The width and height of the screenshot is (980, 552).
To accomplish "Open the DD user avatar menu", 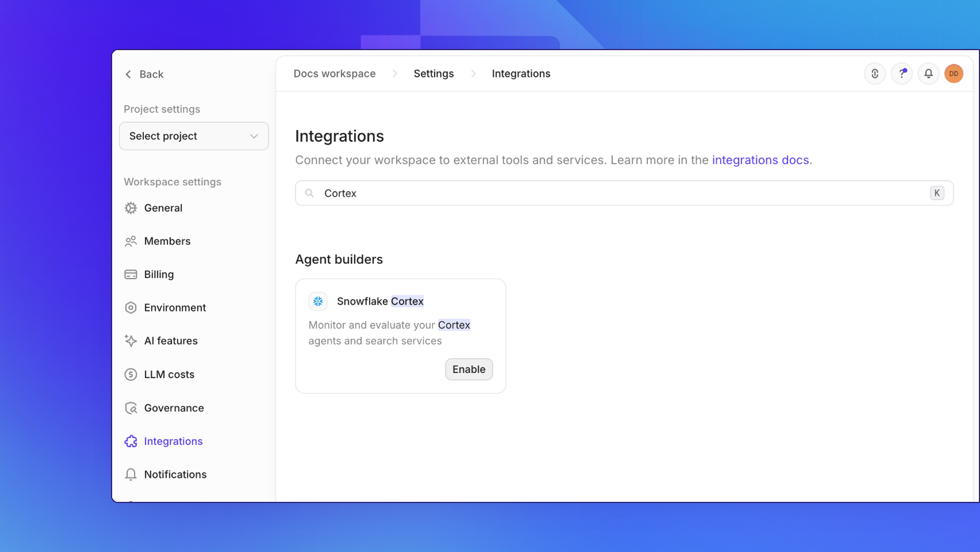I will pos(954,74).
